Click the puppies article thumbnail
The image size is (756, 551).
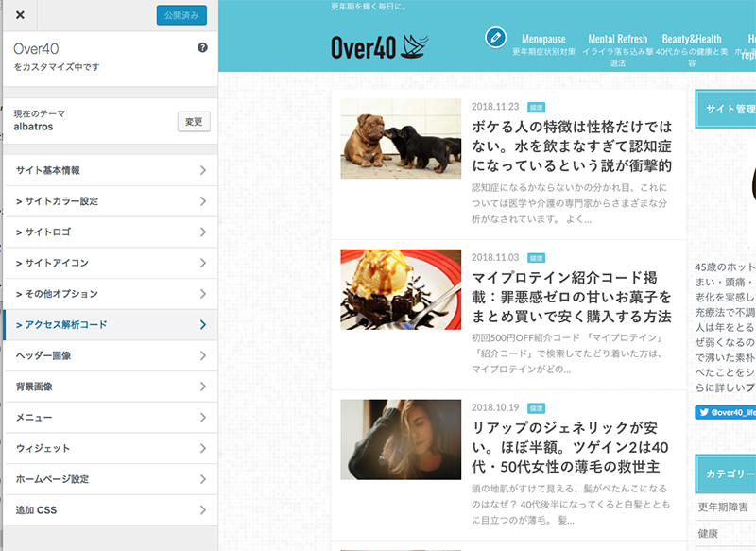401,139
